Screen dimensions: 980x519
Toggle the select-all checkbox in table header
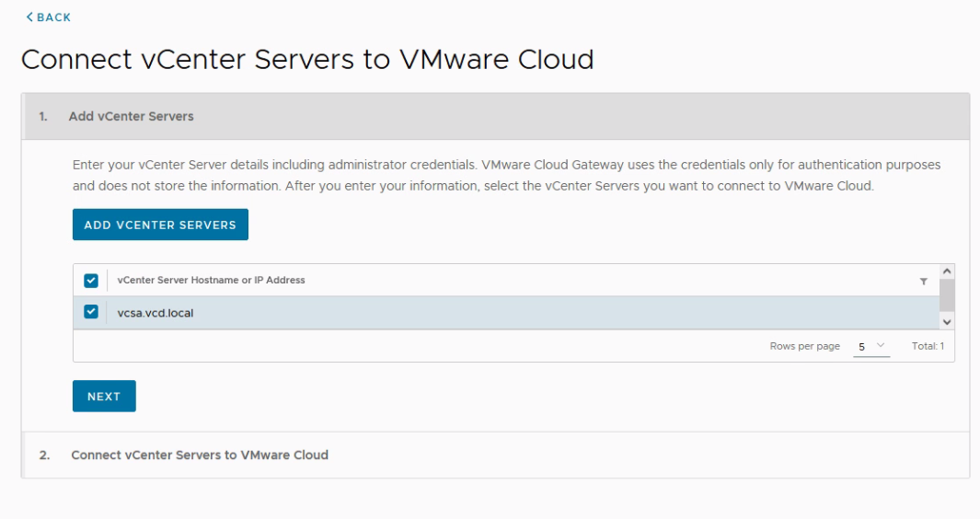91,281
